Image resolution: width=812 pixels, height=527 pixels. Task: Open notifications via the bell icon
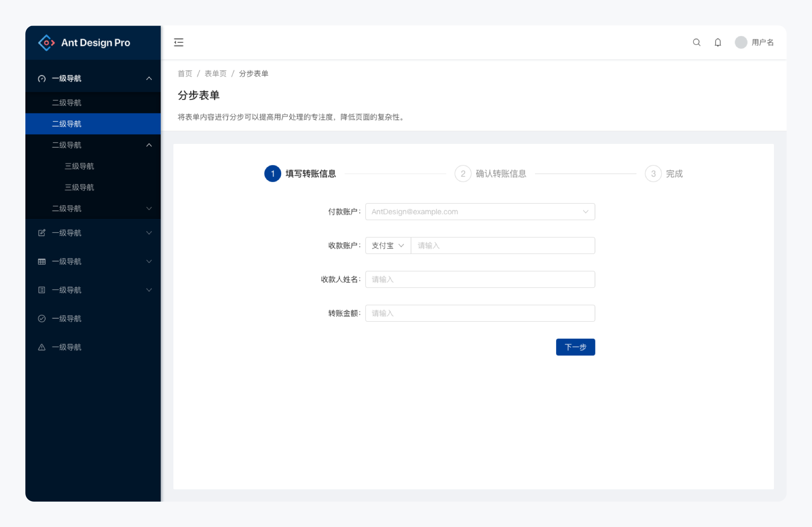tap(718, 42)
